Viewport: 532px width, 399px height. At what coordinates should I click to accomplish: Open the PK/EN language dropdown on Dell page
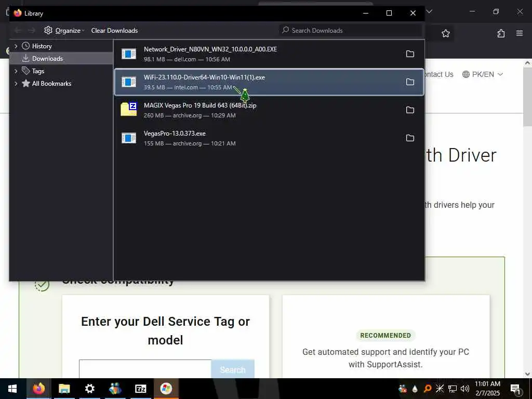pos(483,74)
